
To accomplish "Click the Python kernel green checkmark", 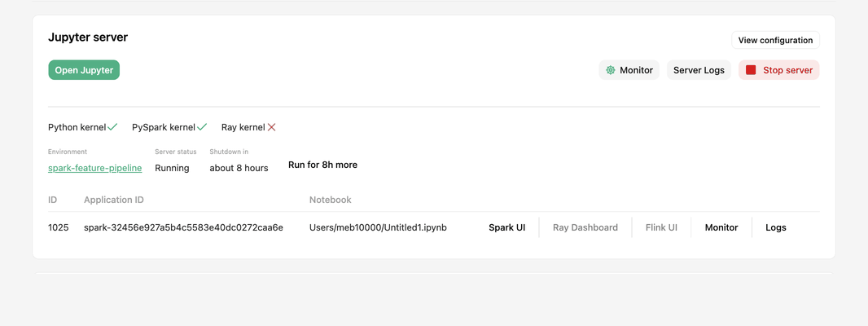I will [x=112, y=127].
